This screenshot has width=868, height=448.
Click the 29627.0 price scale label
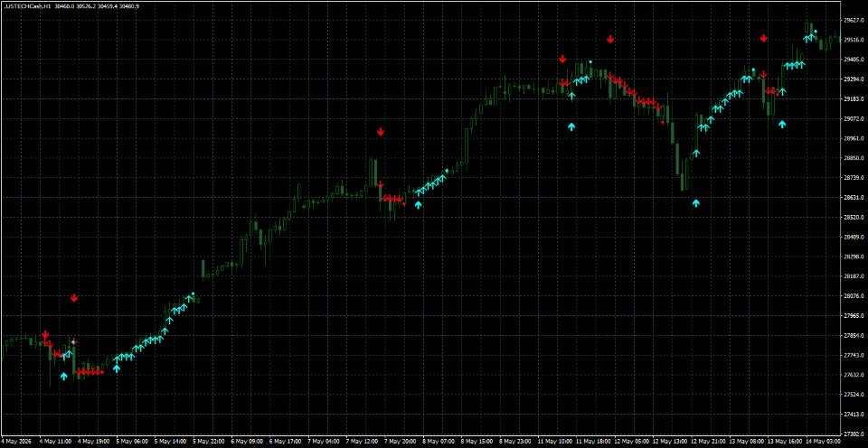(852, 20)
